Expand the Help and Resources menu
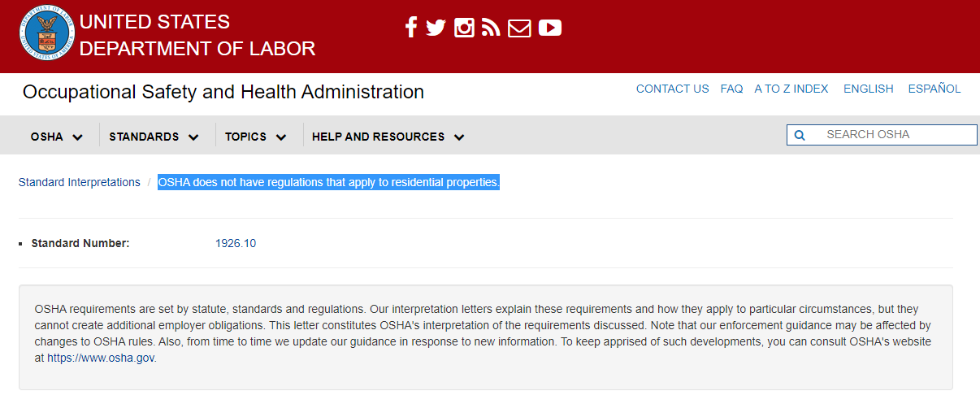This screenshot has width=980, height=404. [x=388, y=137]
